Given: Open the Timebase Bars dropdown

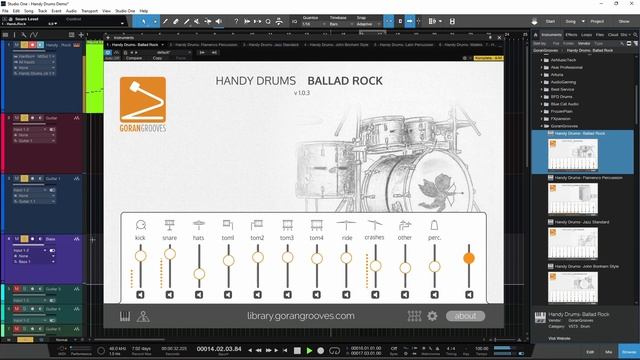Looking at the screenshot, I should pyautogui.click(x=341, y=24).
